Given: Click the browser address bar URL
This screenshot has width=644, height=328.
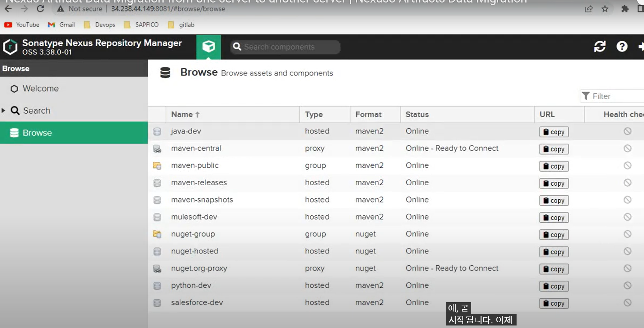Looking at the screenshot, I should (x=168, y=9).
